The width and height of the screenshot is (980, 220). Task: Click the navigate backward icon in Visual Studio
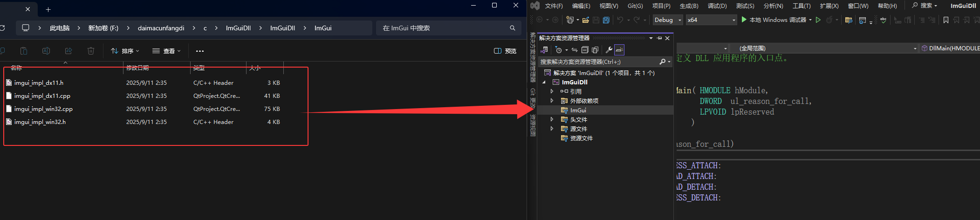[539, 20]
